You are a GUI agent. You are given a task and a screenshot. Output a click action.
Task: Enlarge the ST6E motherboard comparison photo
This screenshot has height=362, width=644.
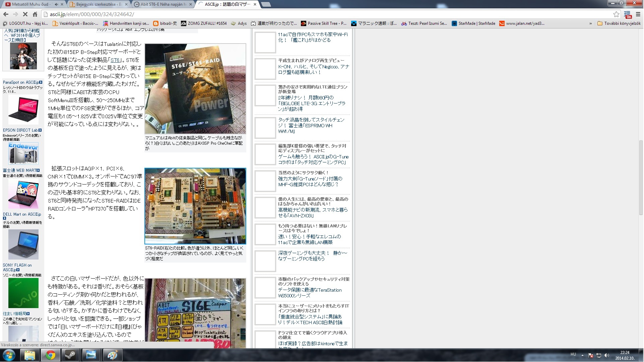tap(195, 206)
